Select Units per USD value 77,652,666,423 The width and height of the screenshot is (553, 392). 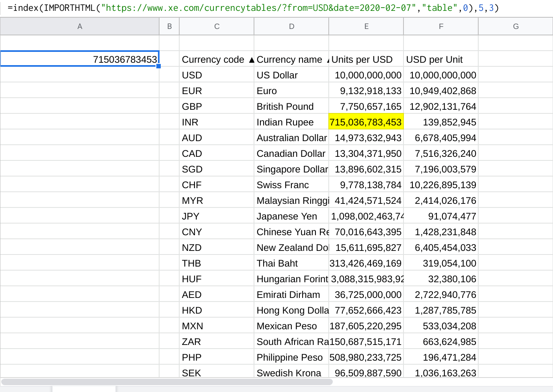(x=366, y=310)
